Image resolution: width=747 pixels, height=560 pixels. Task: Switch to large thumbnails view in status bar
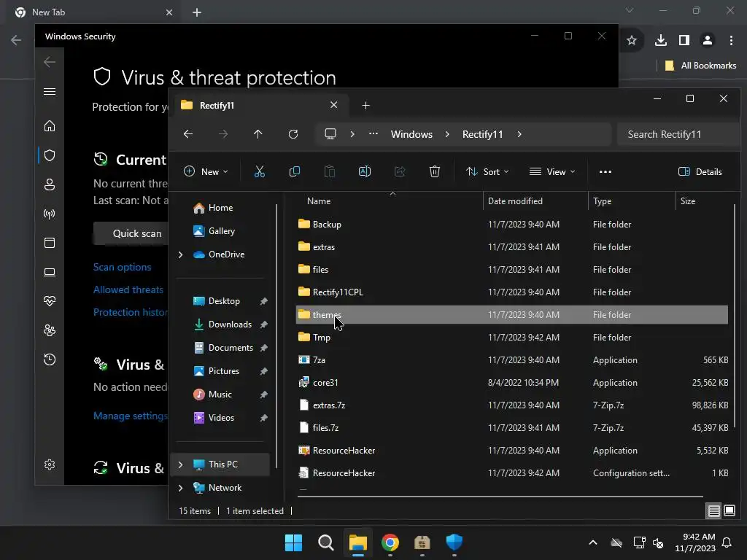pyautogui.click(x=729, y=511)
